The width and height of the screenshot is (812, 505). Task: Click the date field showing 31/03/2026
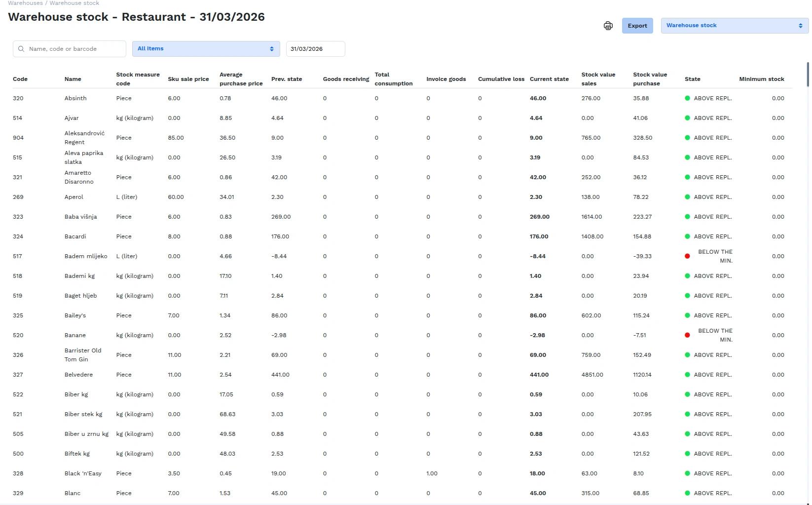coord(315,48)
